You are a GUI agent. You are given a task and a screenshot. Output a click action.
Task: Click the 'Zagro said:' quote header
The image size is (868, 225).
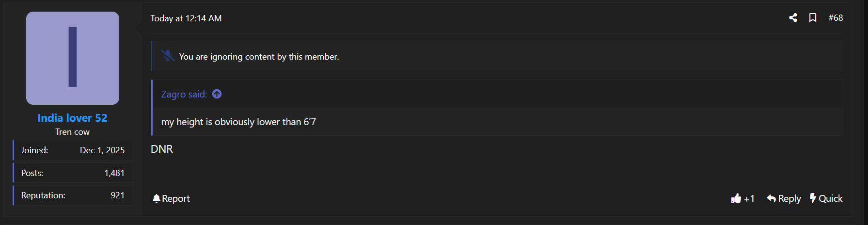184,94
